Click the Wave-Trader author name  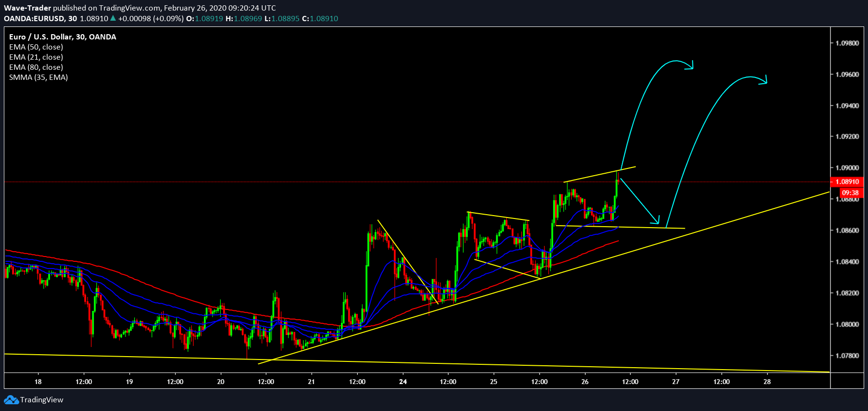pos(27,8)
